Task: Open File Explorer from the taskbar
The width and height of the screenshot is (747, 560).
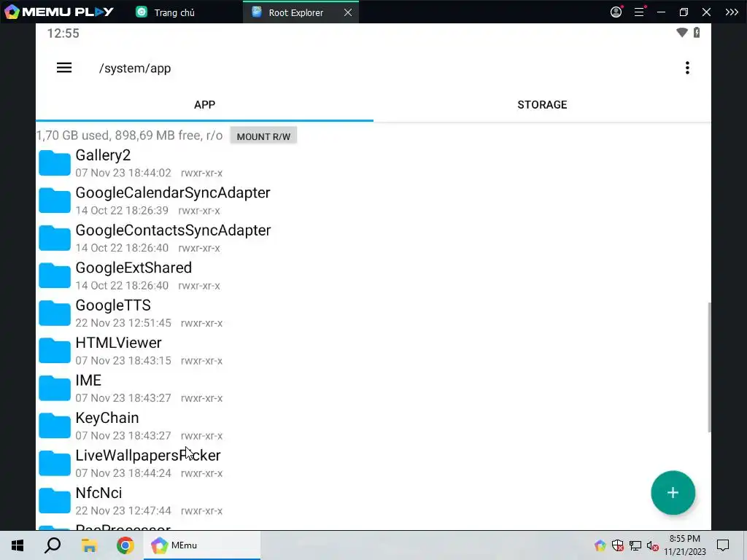Action: [x=89, y=545]
